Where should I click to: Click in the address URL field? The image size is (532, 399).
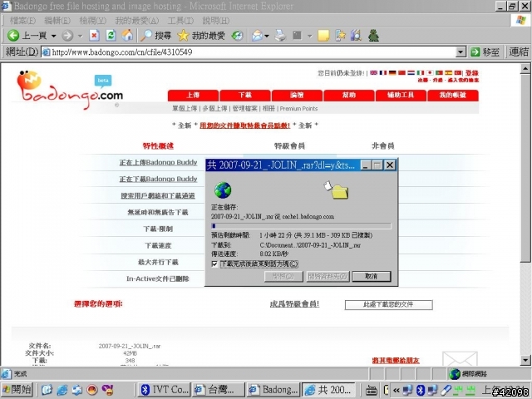pos(249,52)
